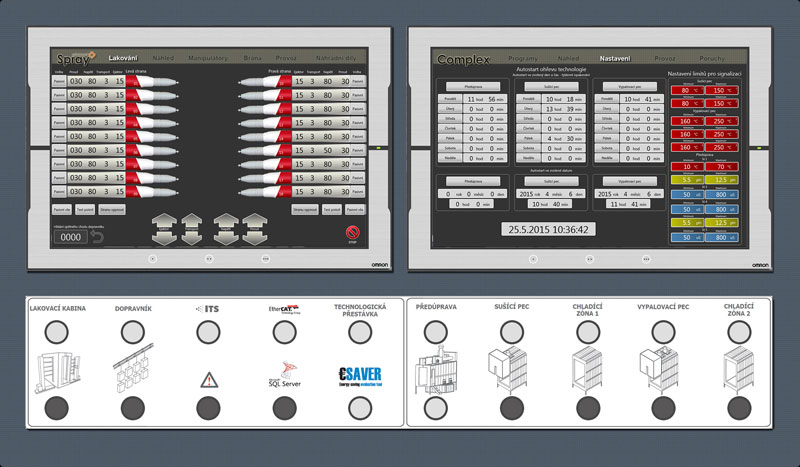Click the first red spray gun on left side
Screen dimensions: 800x467
[x=152, y=82]
